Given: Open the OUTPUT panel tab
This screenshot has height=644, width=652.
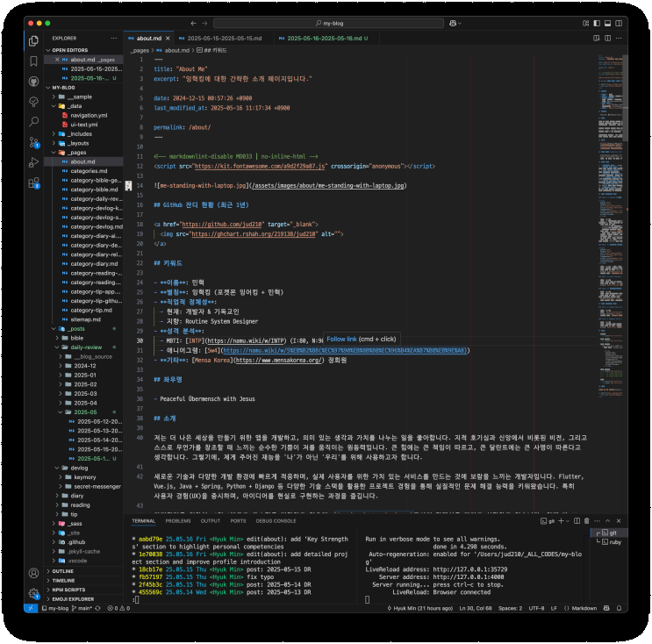Looking at the screenshot, I should (x=211, y=521).
